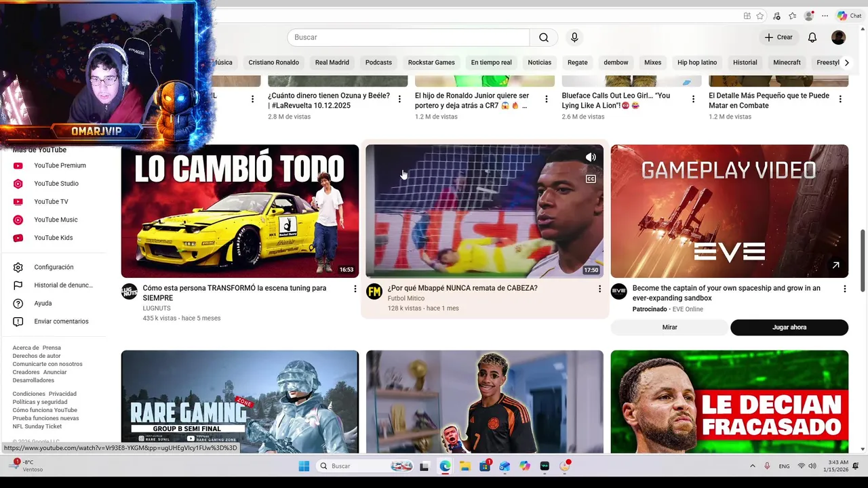Image resolution: width=868 pixels, height=488 pixels.
Task: Click the Jugar ahora button
Action: pyautogui.click(x=789, y=327)
